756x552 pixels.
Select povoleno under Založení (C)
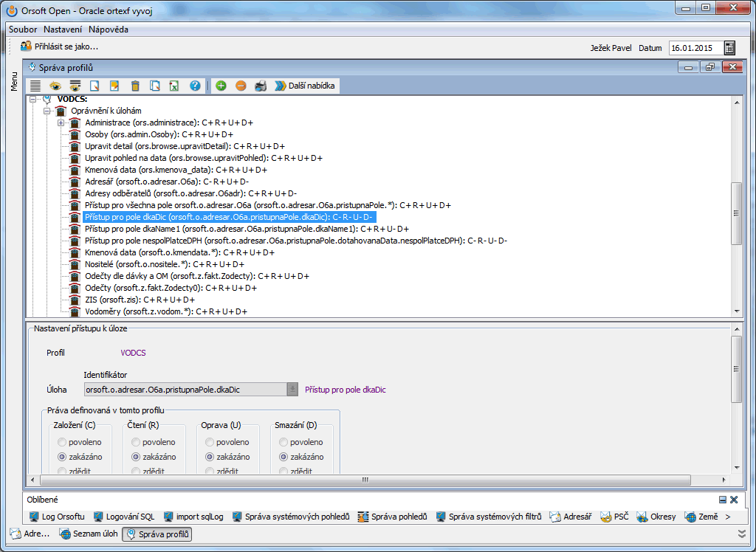click(x=63, y=442)
